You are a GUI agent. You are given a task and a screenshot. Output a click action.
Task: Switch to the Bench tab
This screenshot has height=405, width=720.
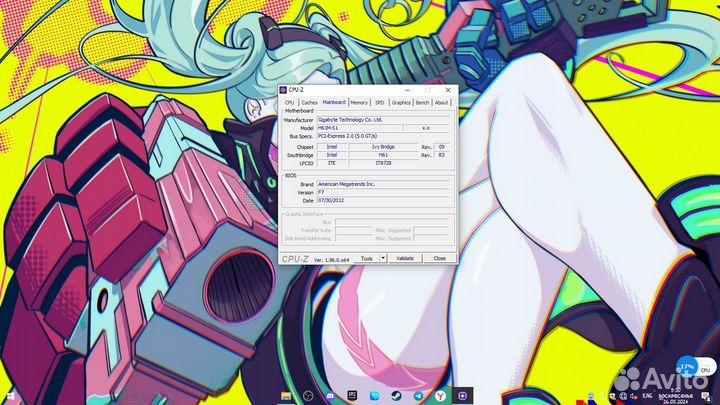pos(422,102)
